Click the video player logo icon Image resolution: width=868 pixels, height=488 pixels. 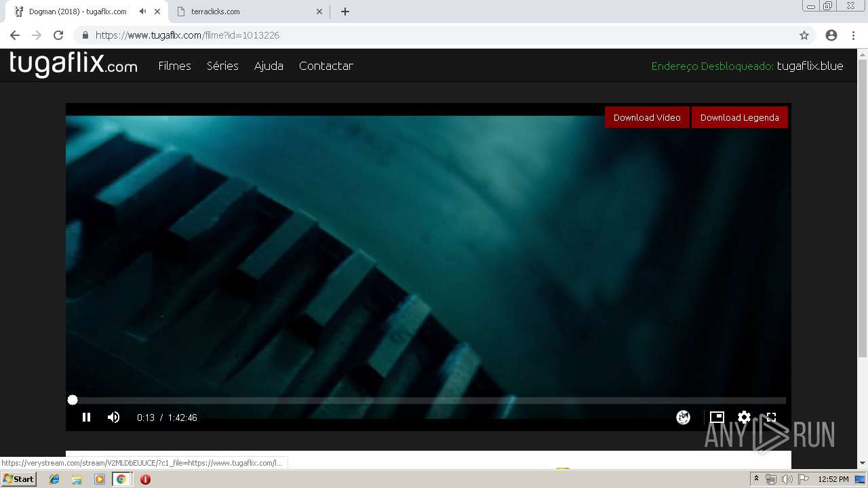click(x=683, y=418)
